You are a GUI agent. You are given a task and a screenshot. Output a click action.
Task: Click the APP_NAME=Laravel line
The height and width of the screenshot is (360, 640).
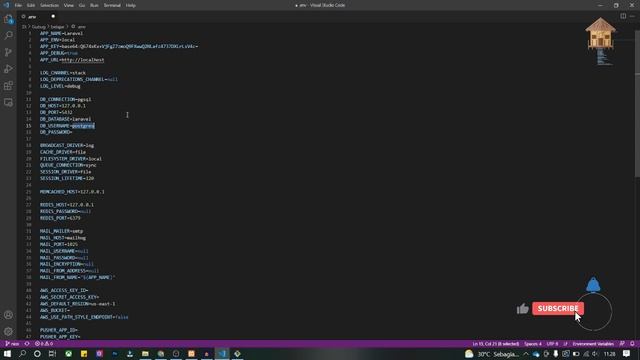click(61, 33)
